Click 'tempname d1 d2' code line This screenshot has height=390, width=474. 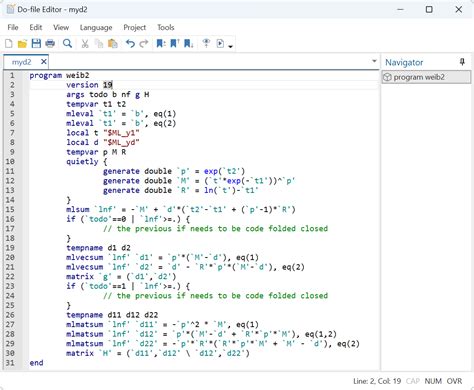98,248
